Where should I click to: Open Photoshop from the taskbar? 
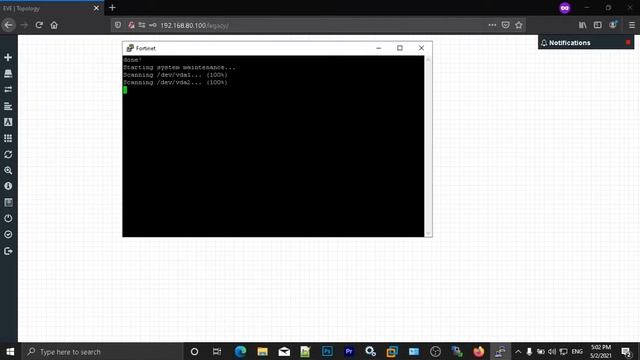pos(327,351)
